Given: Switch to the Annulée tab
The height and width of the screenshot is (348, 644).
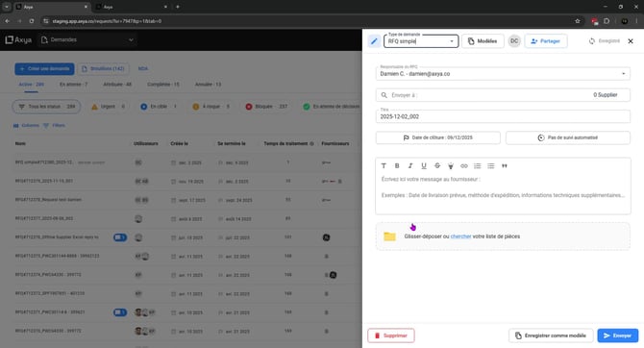Looking at the screenshot, I should click(x=208, y=85).
